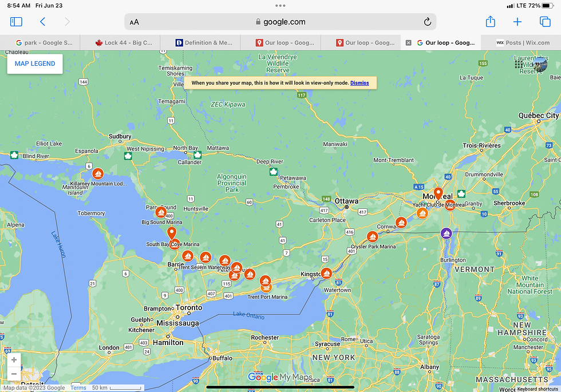Zoom out on the map
This screenshot has height=392, width=561.
click(14, 374)
